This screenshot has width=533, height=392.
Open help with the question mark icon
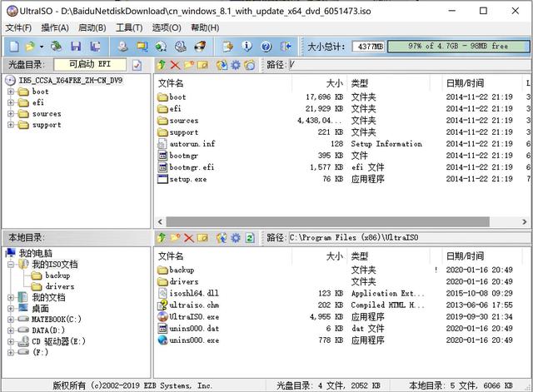click(x=266, y=47)
